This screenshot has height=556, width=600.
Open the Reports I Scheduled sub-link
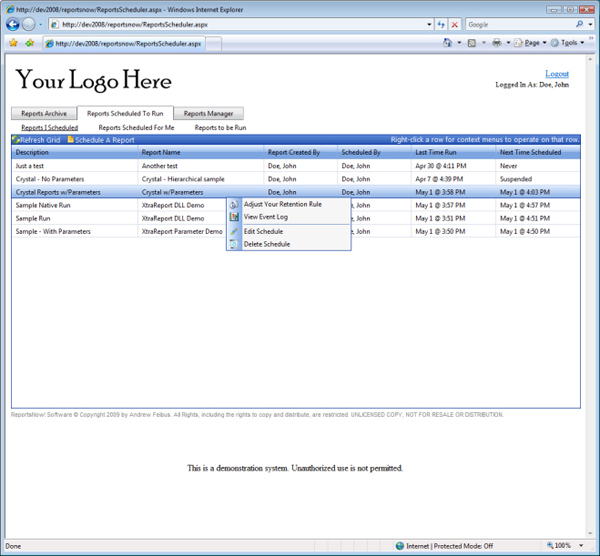point(50,127)
